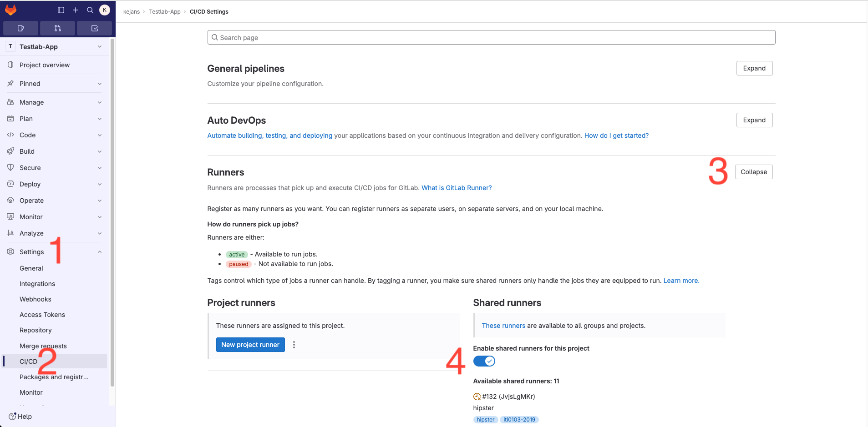Click New project runner button
Image resolution: width=868 pixels, height=427 pixels.
pyautogui.click(x=250, y=345)
